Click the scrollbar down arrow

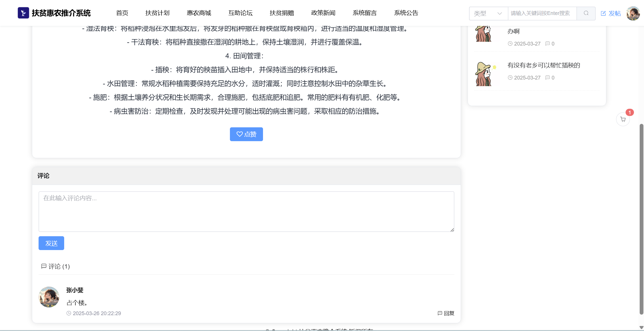click(x=641, y=328)
